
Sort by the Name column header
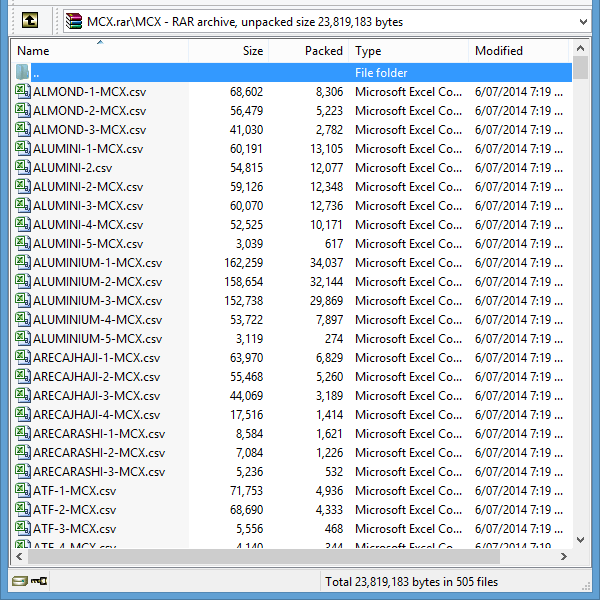coord(100,51)
